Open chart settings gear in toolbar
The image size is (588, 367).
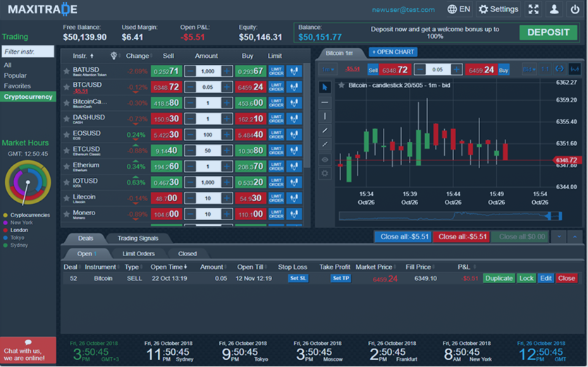click(325, 174)
